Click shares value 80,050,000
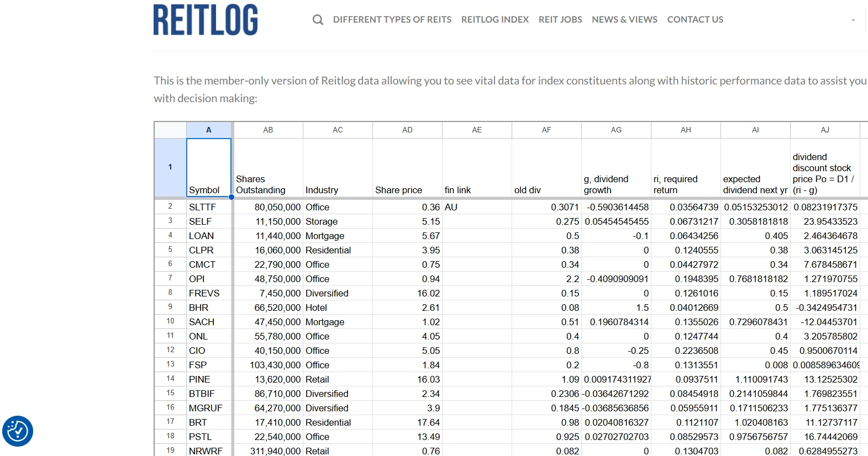This screenshot has height=456, width=868. 268,207
